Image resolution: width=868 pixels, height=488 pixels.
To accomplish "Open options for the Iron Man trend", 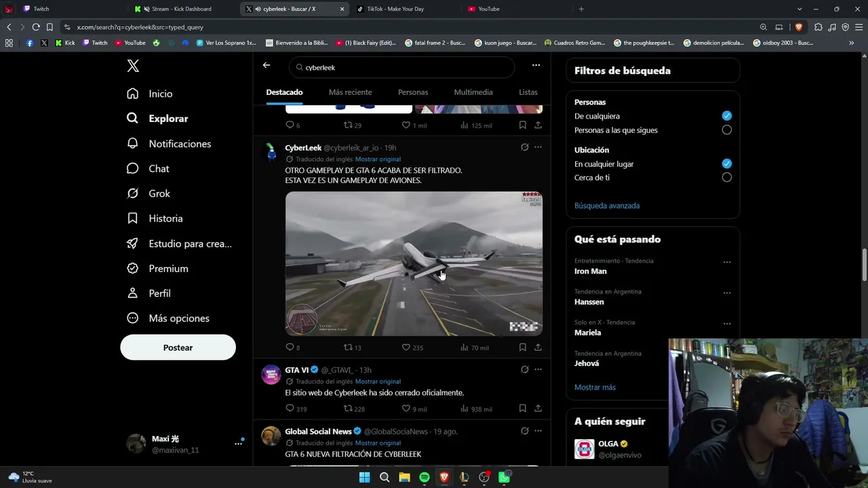I will click(x=727, y=262).
